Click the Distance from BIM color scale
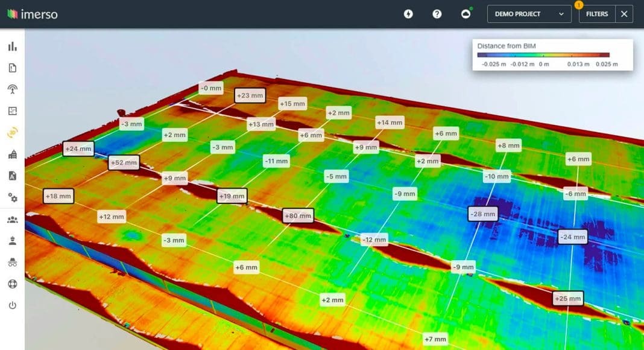The image size is (644, 350). click(543, 55)
